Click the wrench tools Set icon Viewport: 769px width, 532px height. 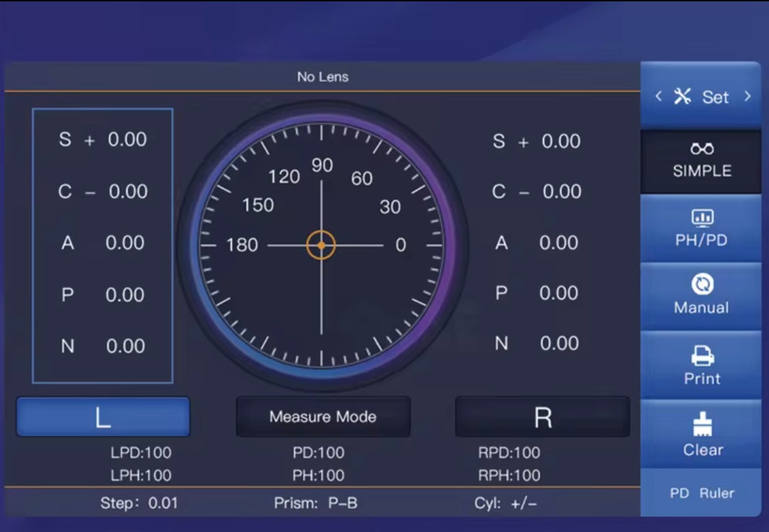tap(683, 96)
